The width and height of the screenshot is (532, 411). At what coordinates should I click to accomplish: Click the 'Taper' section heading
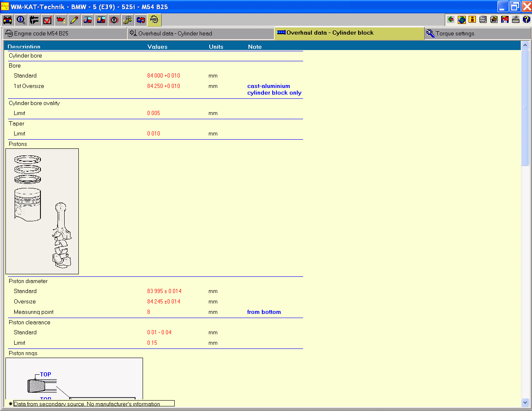click(17, 123)
